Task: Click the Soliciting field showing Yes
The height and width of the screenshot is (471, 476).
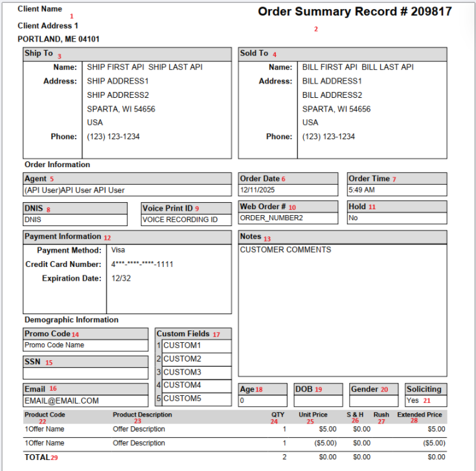Action: pos(426,400)
